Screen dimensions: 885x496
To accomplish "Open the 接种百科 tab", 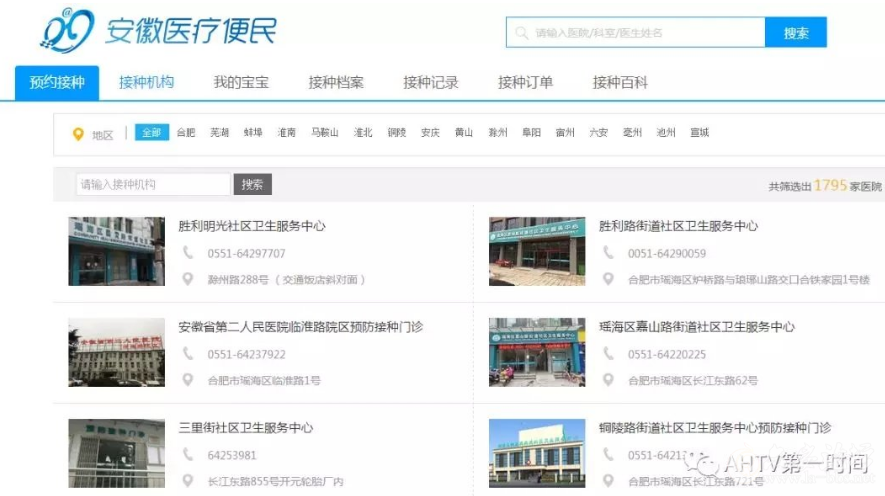I will pyautogui.click(x=620, y=83).
